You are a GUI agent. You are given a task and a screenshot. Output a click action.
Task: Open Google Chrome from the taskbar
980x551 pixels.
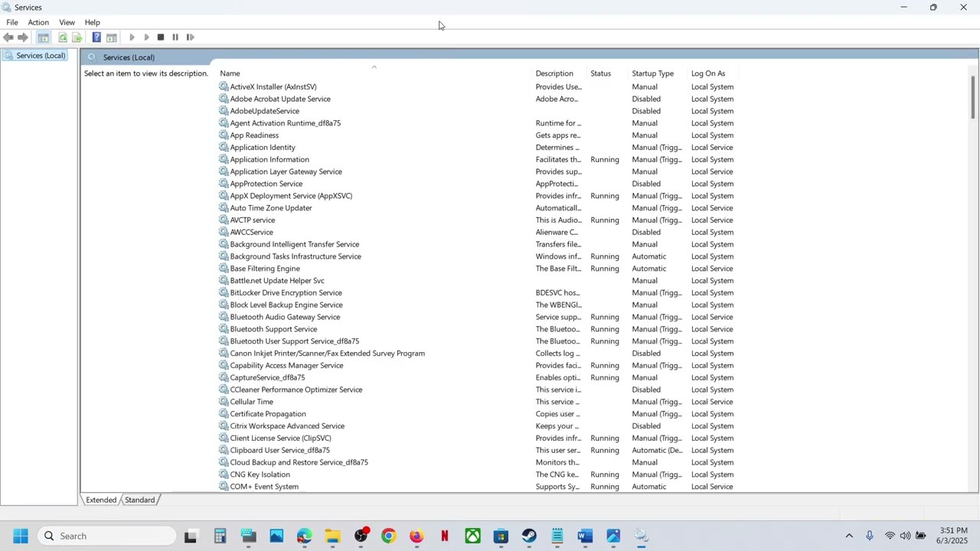click(x=388, y=536)
